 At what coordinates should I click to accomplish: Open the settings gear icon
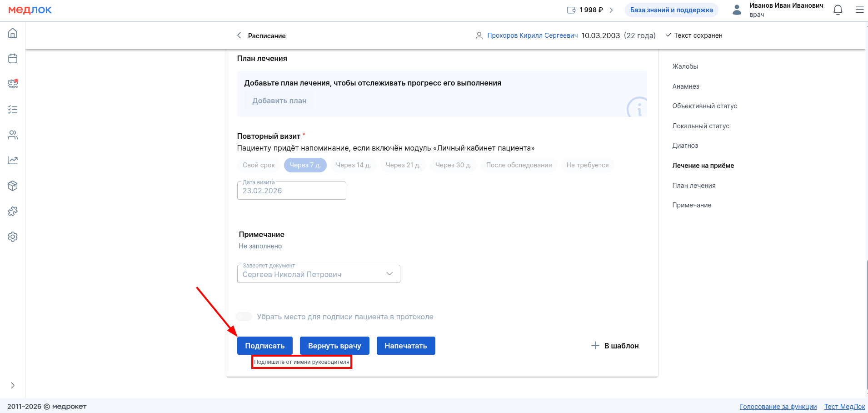13,237
